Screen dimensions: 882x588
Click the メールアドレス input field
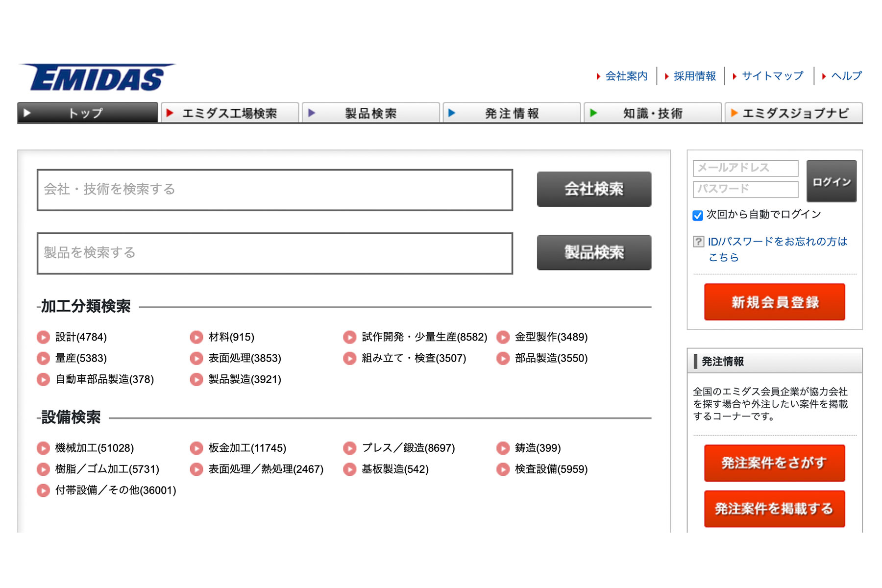(745, 168)
